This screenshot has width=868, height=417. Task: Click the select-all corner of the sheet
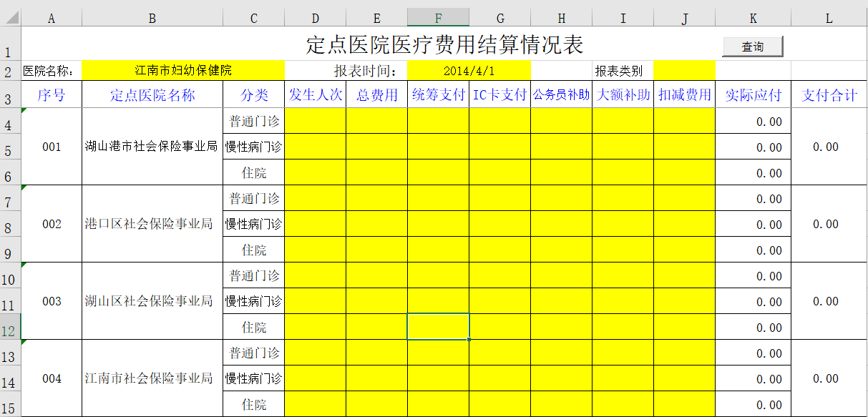tap(11, 19)
